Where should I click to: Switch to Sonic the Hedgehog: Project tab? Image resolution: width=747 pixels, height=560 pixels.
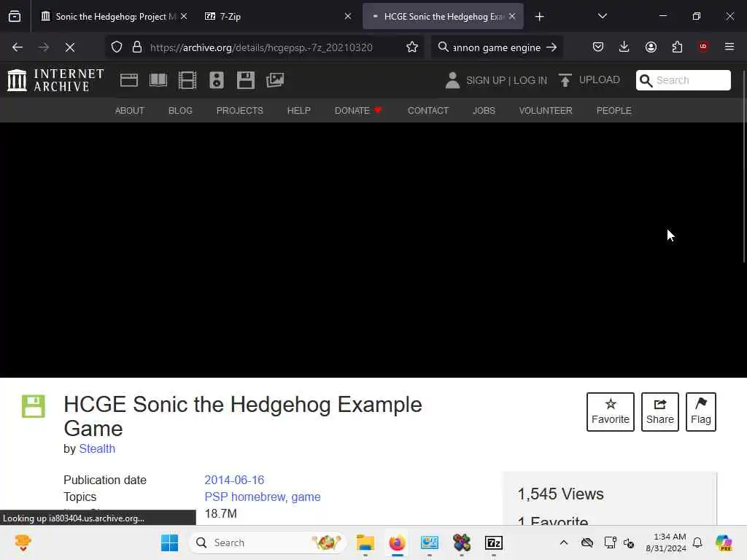pos(113,17)
